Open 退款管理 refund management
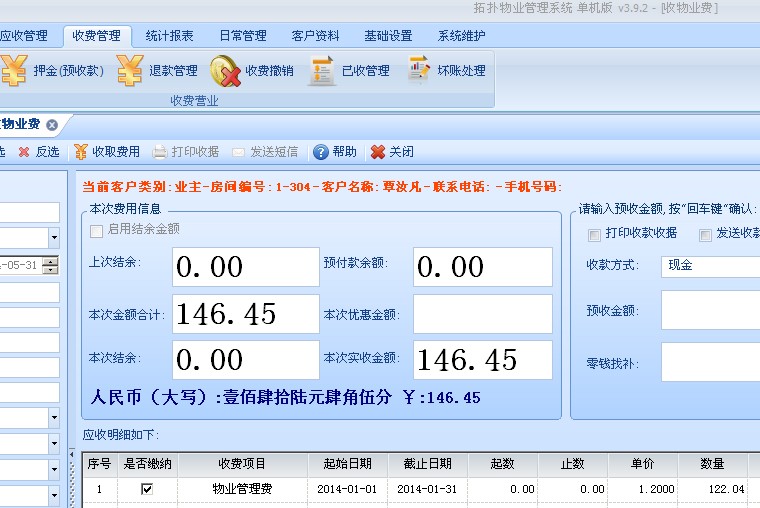The width and height of the screenshot is (760, 508). [x=157, y=71]
